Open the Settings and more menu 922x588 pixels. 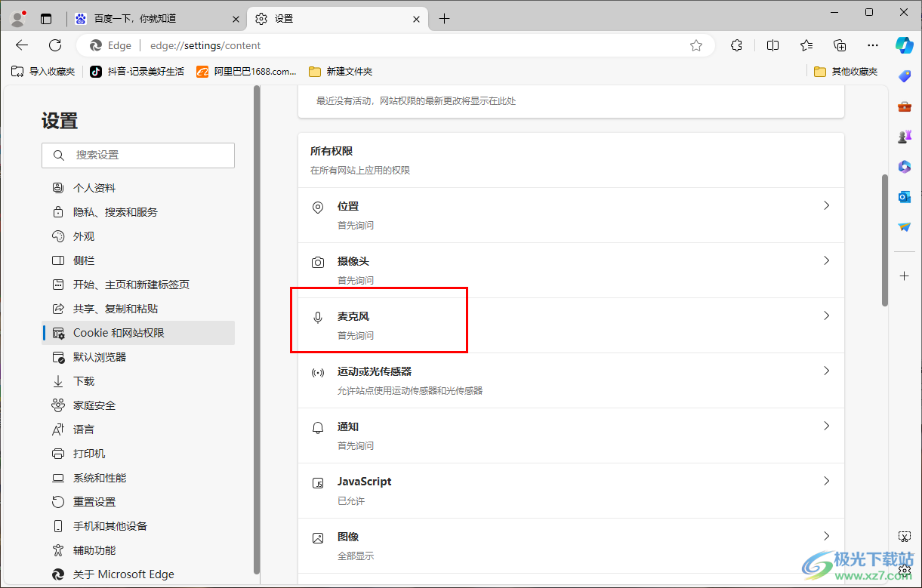(x=873, y=45)
